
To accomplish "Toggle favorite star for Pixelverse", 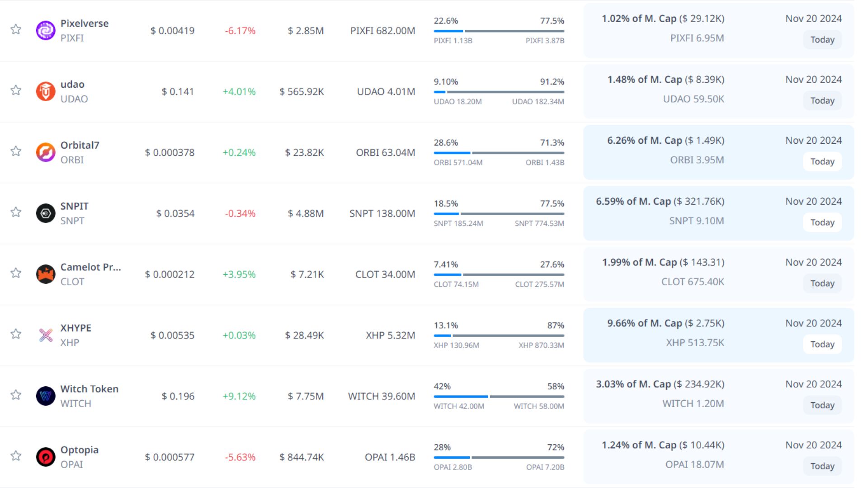I will [x=16, y=29].
